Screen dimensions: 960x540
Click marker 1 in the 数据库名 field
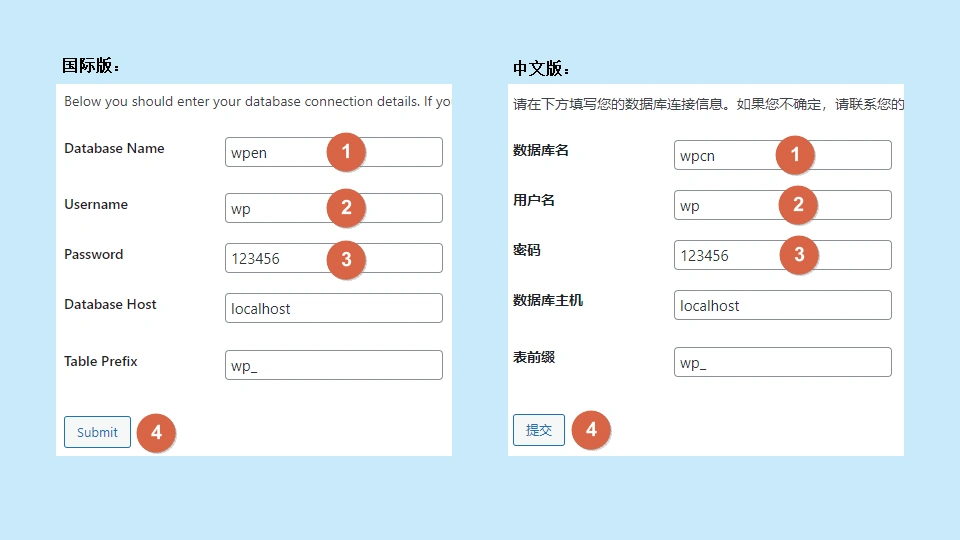pos(796,154)
